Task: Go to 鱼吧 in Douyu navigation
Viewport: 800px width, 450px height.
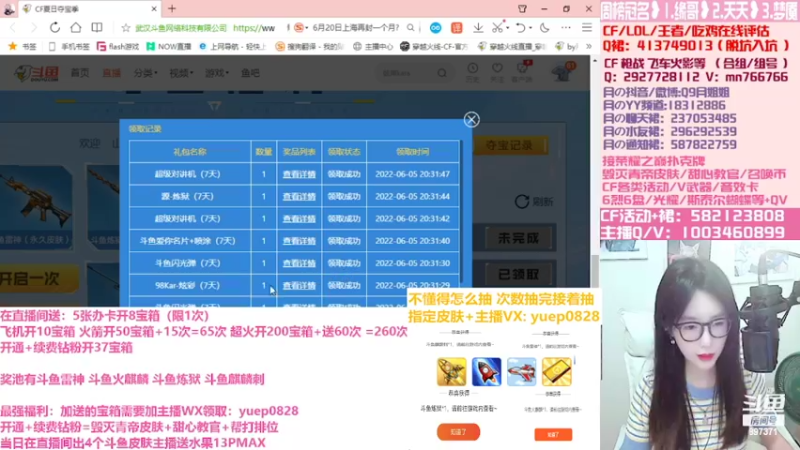Action: (250, 73)
